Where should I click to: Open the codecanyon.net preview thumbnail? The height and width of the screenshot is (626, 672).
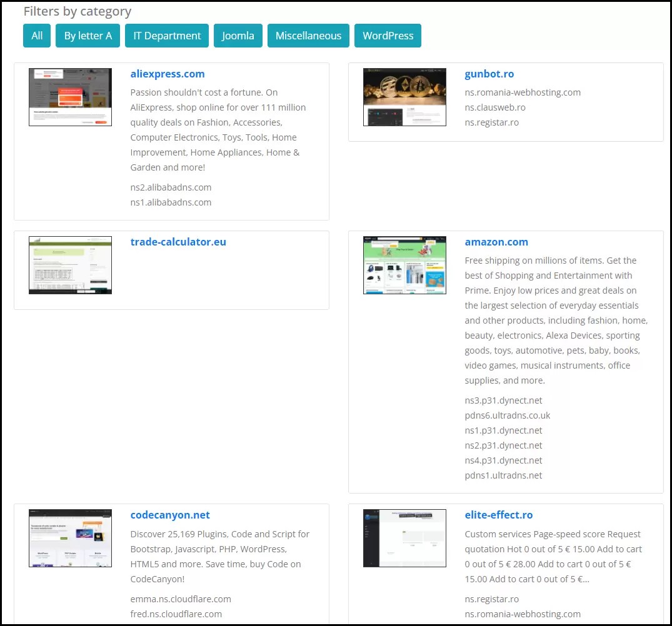coord(70,539)
